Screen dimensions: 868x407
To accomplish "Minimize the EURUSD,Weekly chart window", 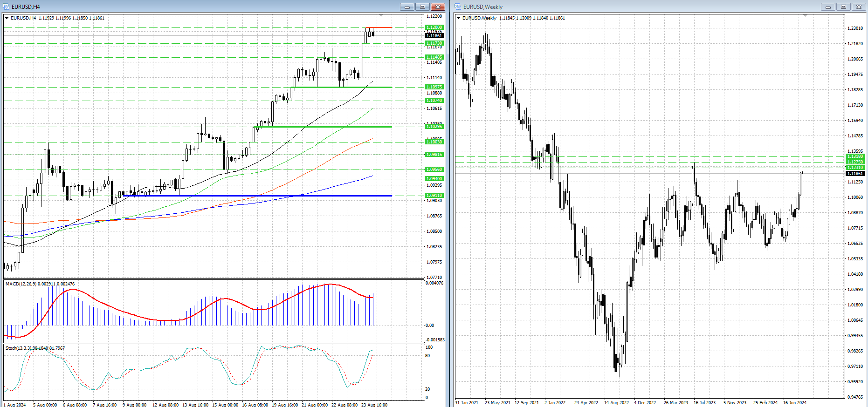I will point(828,7).
